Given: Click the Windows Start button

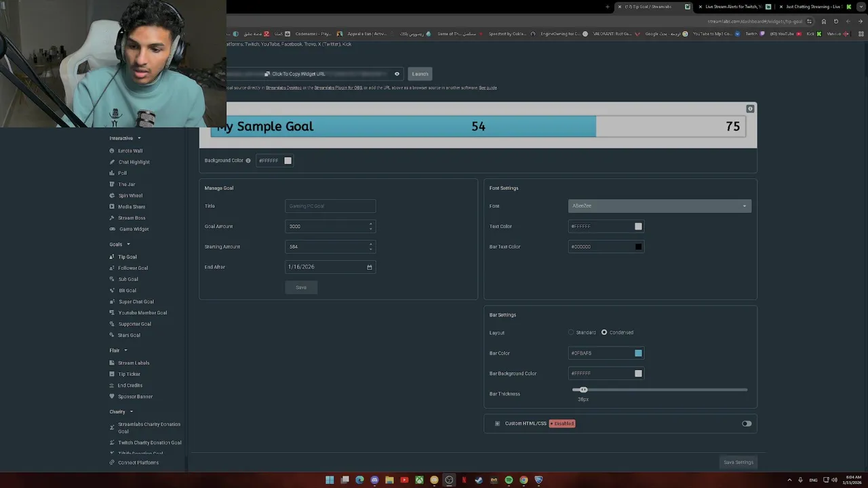Looking at the screenshot, I should tap(330, 480).
